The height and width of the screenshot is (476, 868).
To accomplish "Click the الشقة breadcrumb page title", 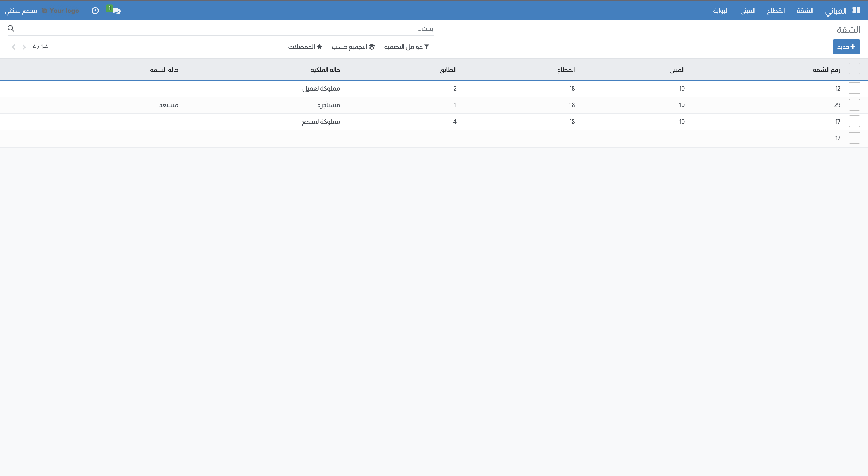I will [x=848, y=30].
